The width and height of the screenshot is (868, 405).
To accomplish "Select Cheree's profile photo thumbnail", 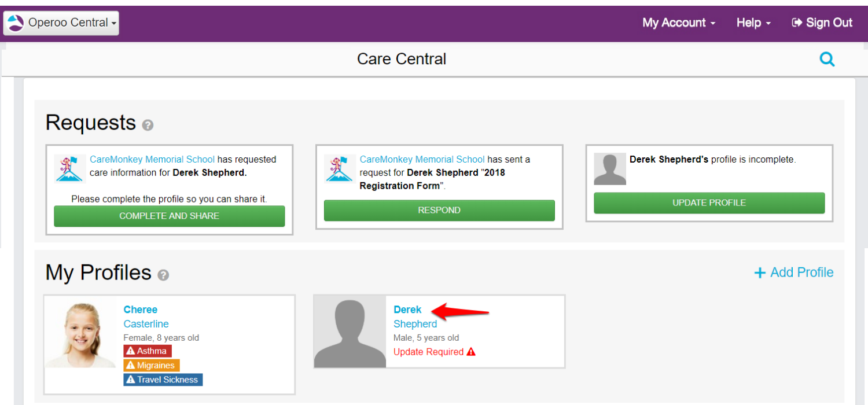I will (x=81, y=334).
